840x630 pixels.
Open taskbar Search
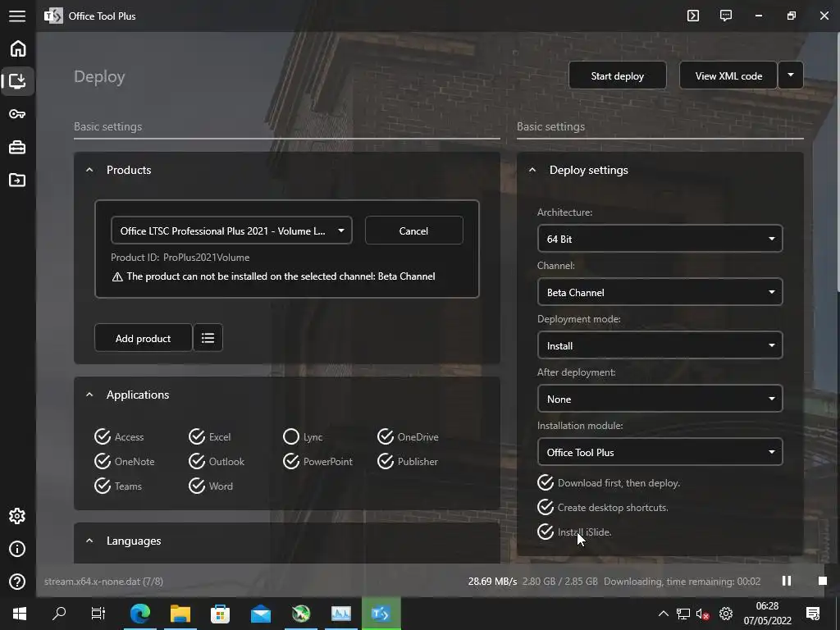pos(59,614)
